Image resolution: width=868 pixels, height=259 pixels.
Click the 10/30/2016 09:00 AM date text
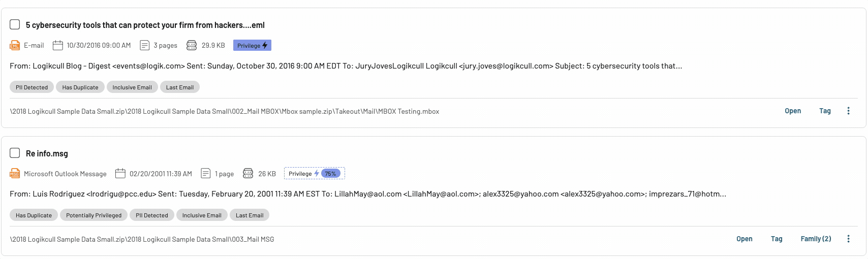click(99, 45)
